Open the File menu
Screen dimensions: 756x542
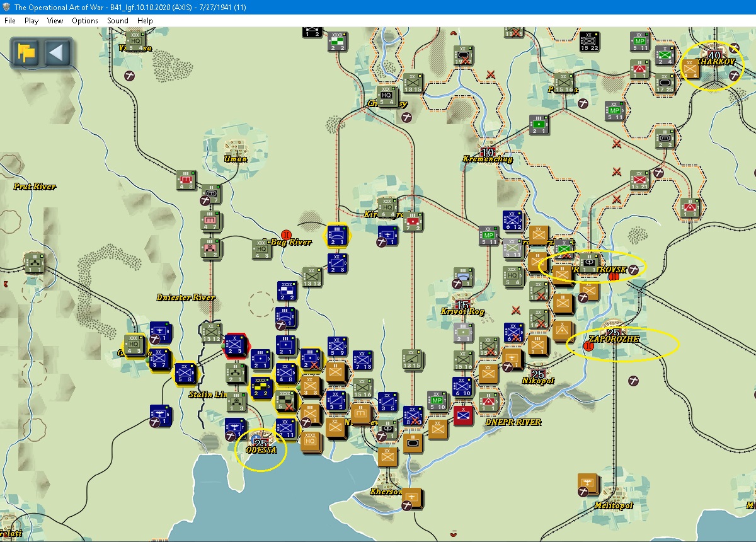(x=10, y=21)
